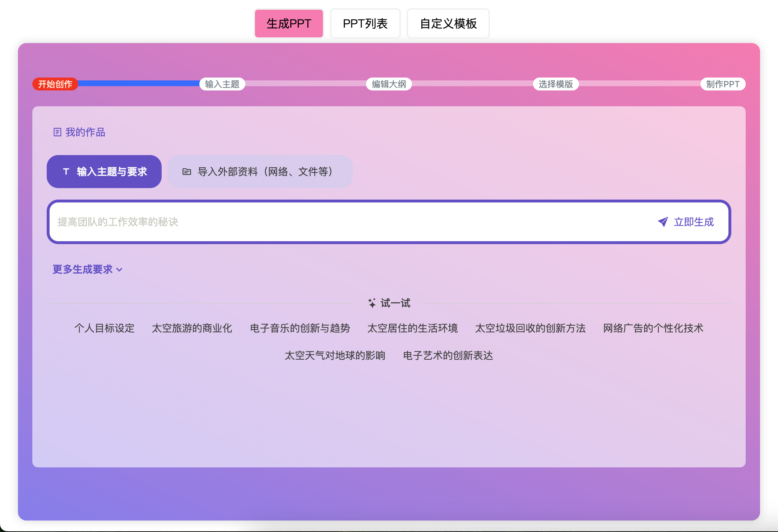Select suggestion 电子艺术的创新表达

[x=448, y=355]
